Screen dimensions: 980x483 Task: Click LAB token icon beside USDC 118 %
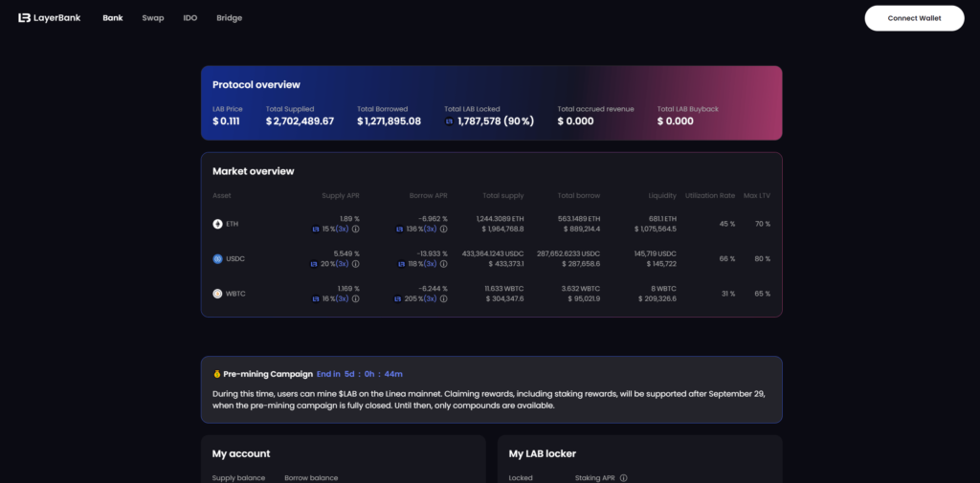pyautogui.click(x=402, y=264)
